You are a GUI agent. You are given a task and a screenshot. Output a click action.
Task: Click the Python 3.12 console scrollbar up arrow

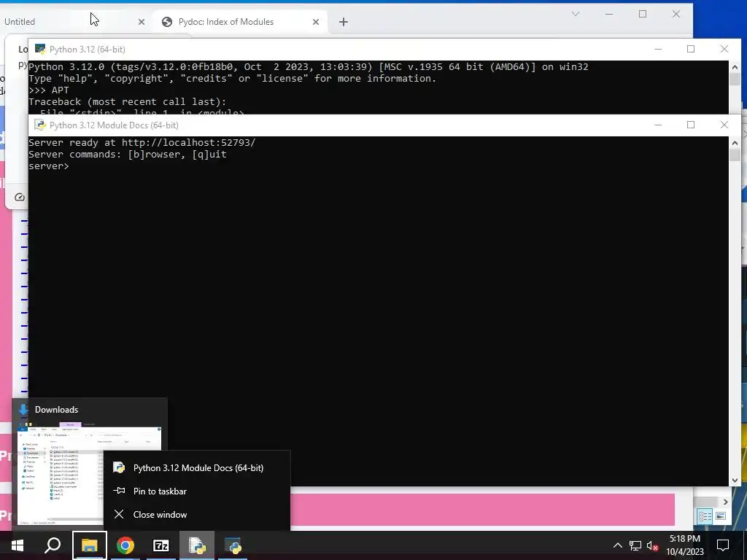tap(735, 67)
